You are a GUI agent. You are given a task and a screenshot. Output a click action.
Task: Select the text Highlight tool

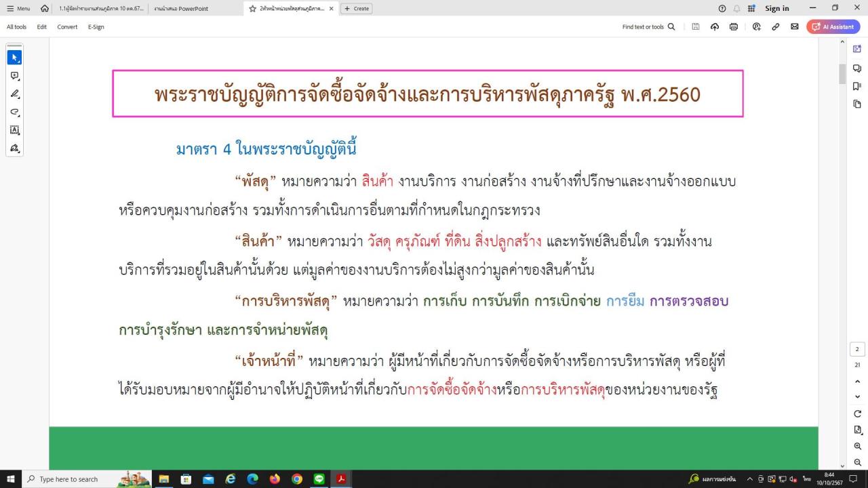point(15,94)
